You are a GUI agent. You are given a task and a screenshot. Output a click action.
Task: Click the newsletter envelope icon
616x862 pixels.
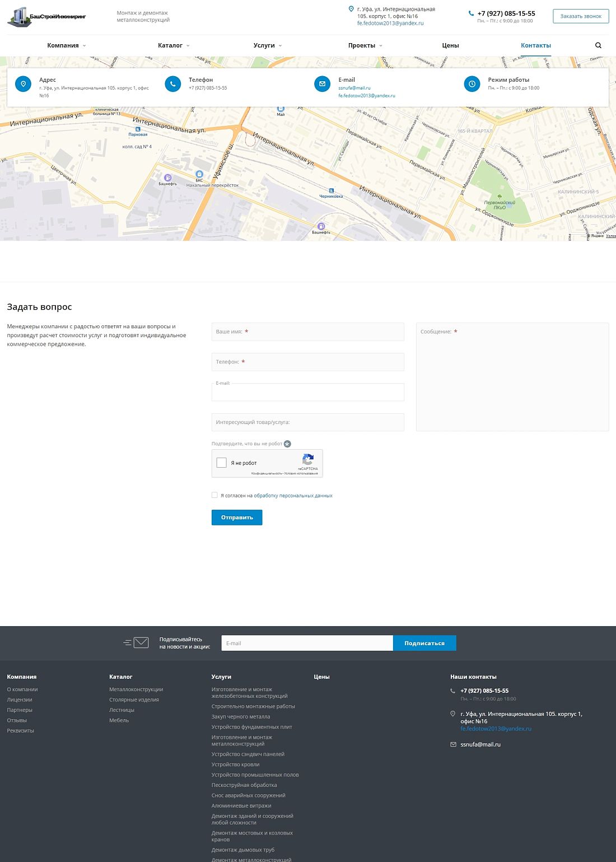click(x=136, y=642)
